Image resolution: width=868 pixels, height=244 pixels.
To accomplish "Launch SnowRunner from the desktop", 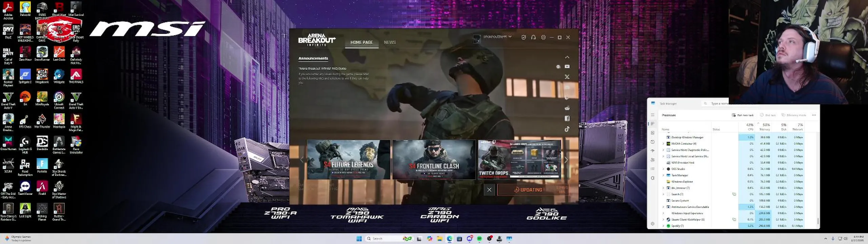I will coord(42,54).
